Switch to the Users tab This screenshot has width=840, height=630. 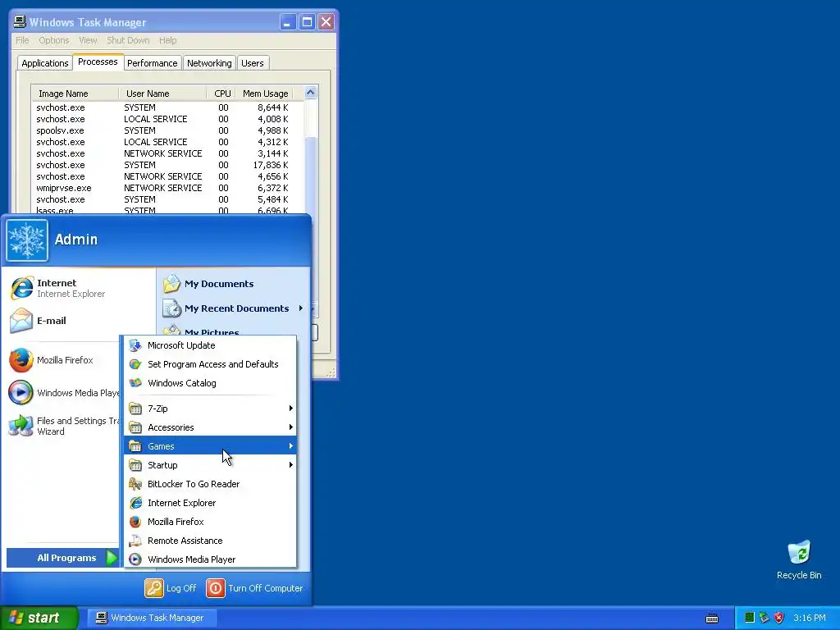point(253,63)
